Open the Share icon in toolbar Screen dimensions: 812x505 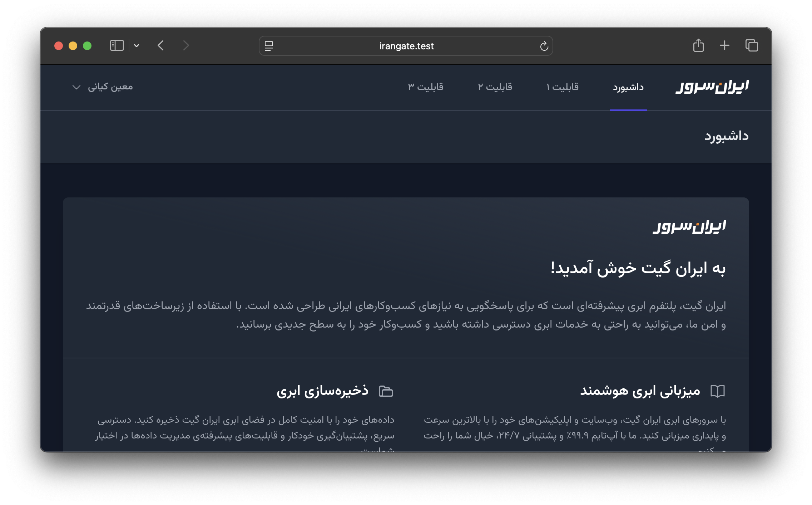pos(698,45)
